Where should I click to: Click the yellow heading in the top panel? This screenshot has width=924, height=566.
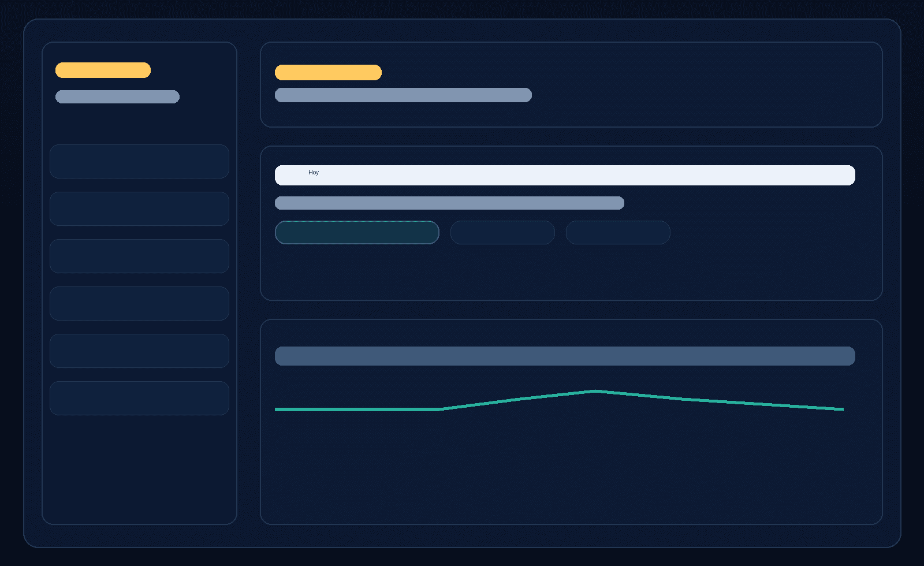click(328, 72)
